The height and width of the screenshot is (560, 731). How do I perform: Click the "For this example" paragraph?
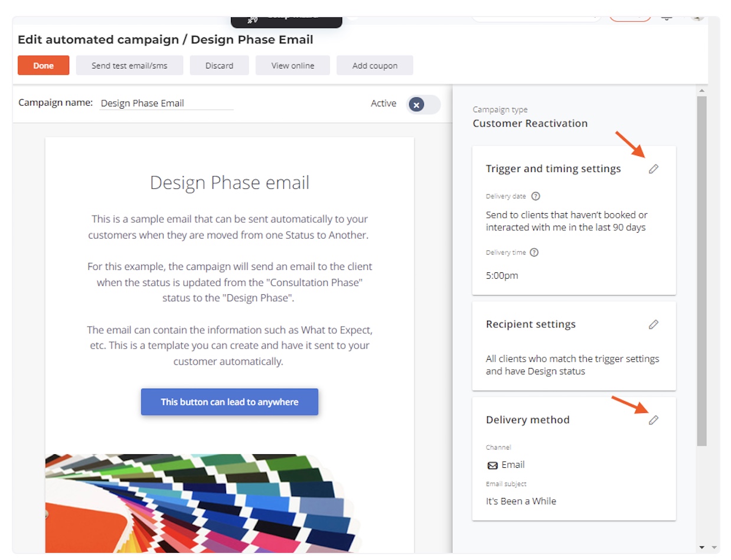pos(230,282)
